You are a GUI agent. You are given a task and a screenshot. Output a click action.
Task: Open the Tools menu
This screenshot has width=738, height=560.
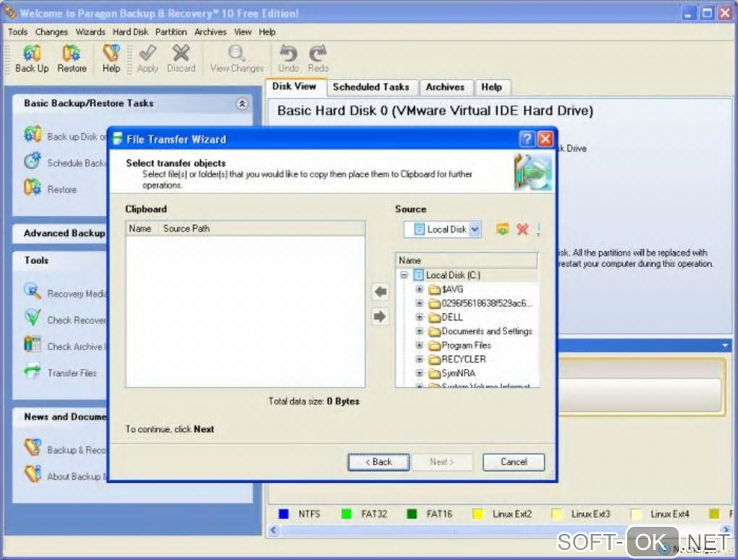(x=18, y=32)
